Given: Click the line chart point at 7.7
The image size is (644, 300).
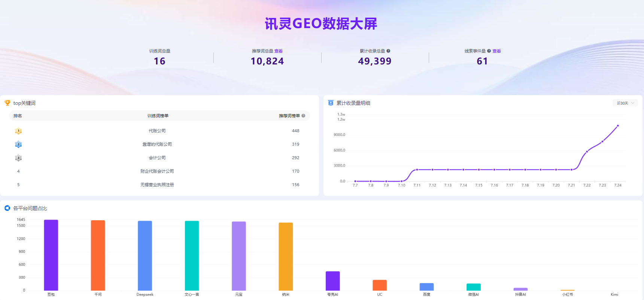Looking at the screenshot, I should tap(355, 181).
